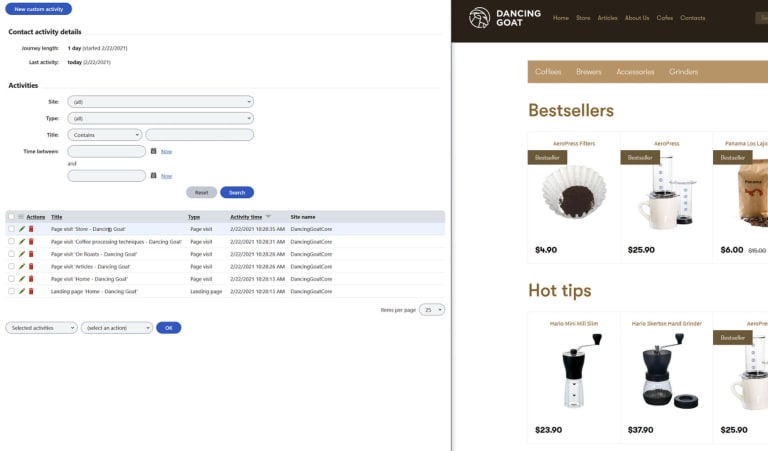Screen dimensions: 768x451
Task: Delete the 'Coffee processing techniques' activity
Action: 31,241
